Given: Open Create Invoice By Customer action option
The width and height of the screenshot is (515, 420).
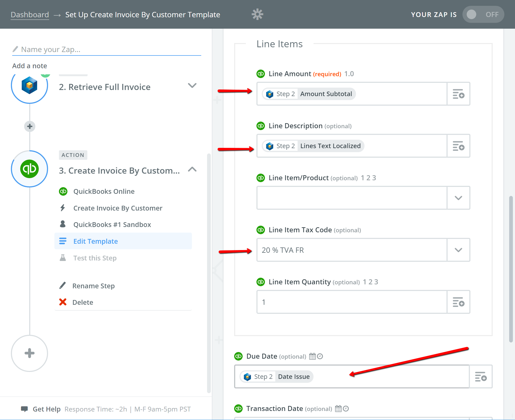Looking at the screenshot, I should coord(118,208).
